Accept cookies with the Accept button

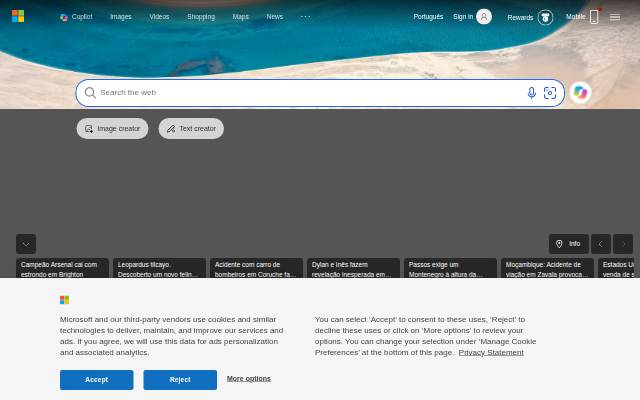(97, 380)
